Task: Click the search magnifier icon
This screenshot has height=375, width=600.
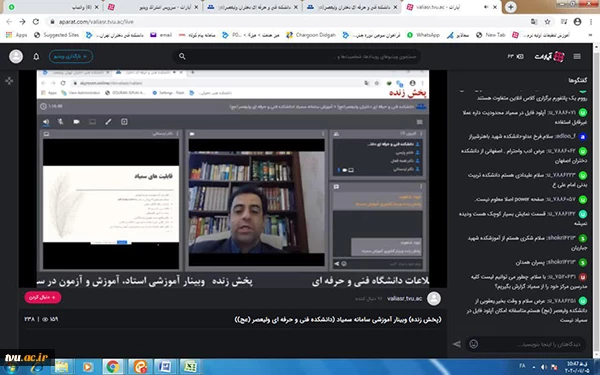Action: [x=182, y=57]
